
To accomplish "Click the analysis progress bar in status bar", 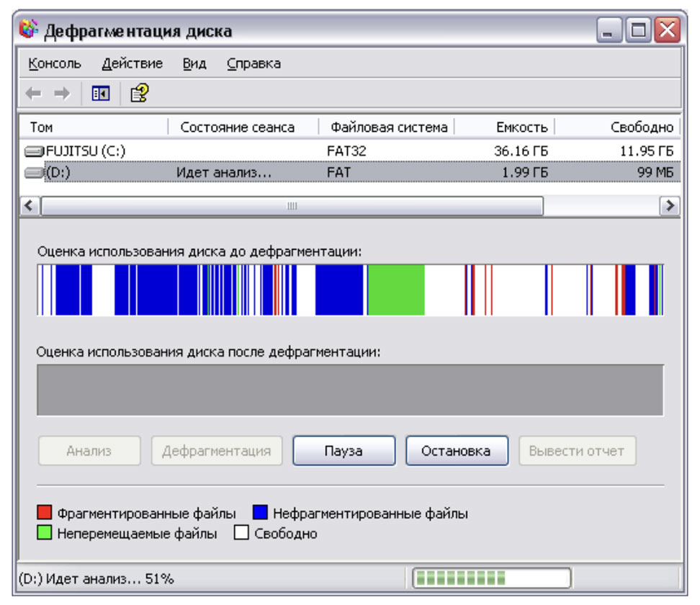I will (x=492, y=578).
